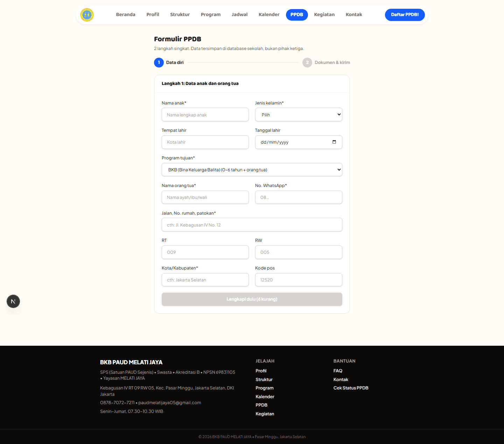The width and height of the screenshot is (504, 444).
Task: Open footer Program link
Action: tap(265, 388)
